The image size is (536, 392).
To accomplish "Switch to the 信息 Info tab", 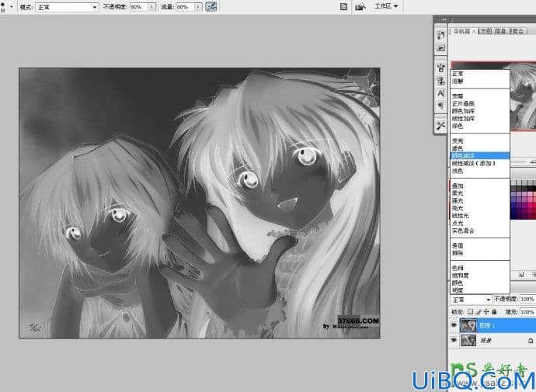I will coord(500,31).
